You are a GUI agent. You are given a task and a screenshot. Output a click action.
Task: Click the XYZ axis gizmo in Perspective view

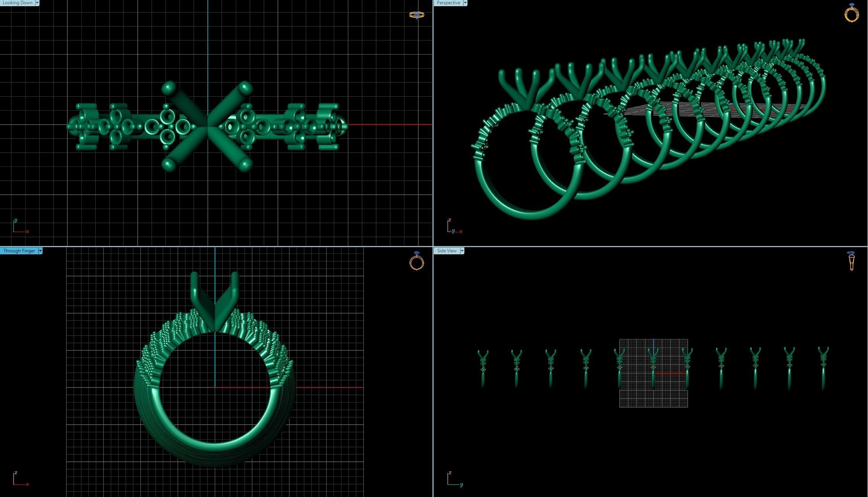pyautogui.click(x=453, y=227)
